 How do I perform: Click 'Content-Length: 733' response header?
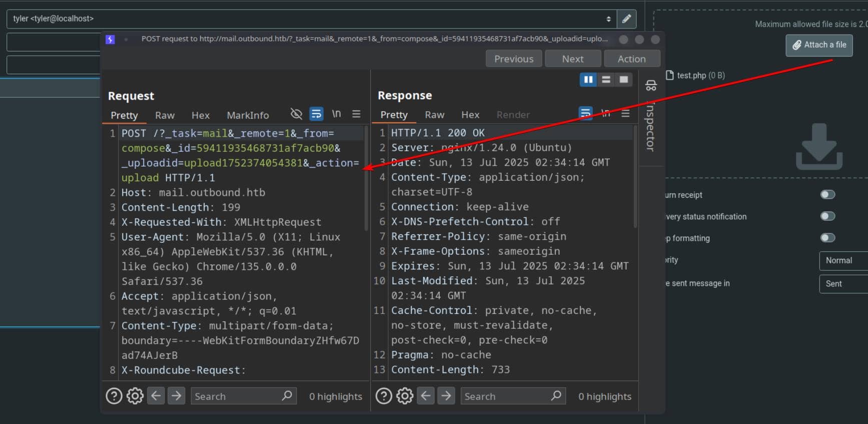pos(450,369)
